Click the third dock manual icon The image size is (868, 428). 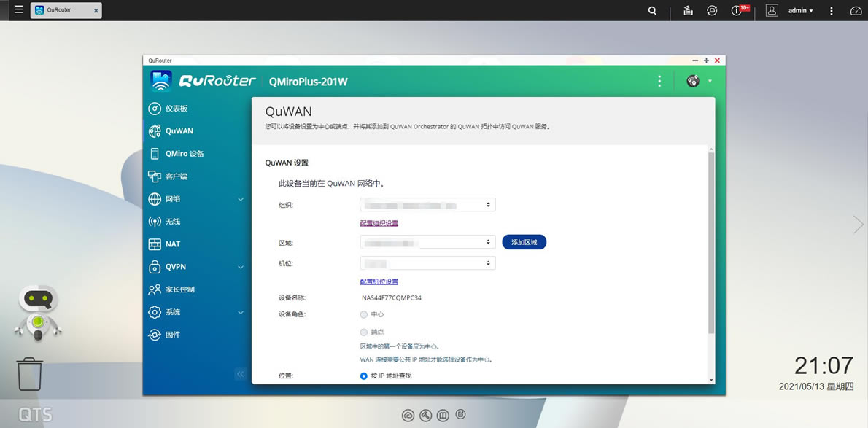click(x=443, y=415)
